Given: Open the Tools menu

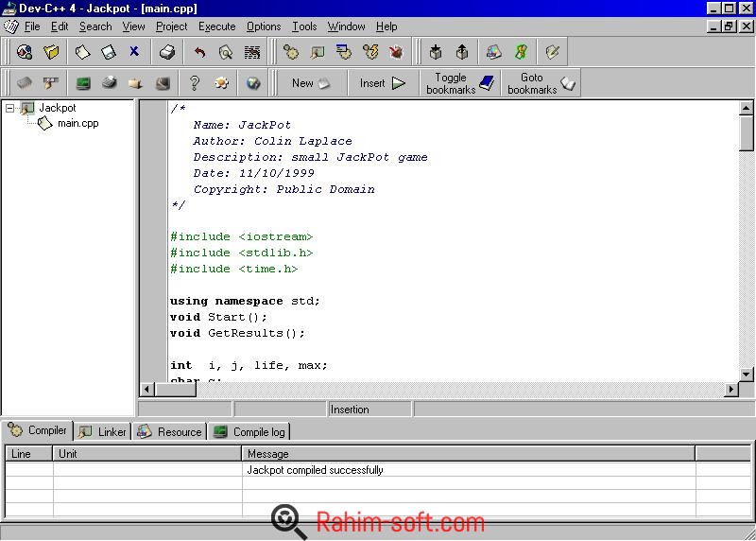Looking at the screenshot, I should (304, 26).
